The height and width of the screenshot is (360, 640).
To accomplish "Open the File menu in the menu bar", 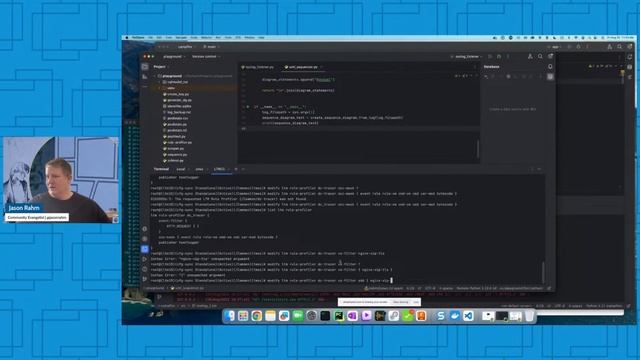I will tap(151, 38).
